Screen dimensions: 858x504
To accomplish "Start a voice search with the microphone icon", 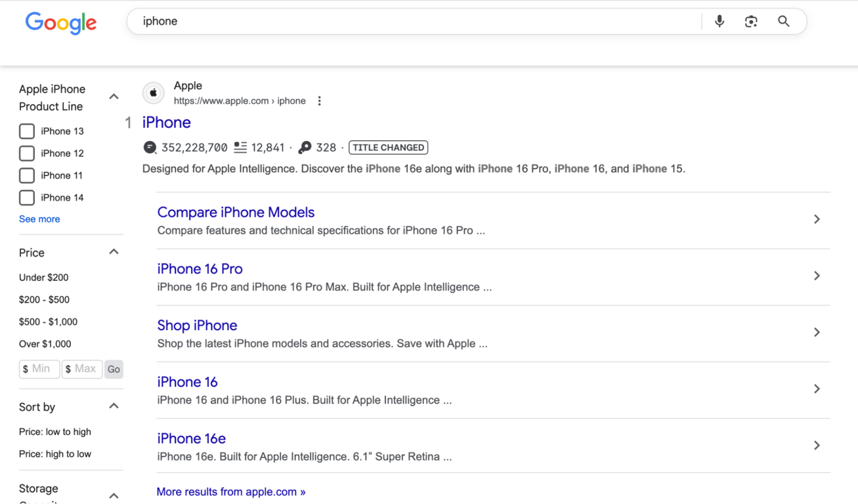I will click(719, 21).
